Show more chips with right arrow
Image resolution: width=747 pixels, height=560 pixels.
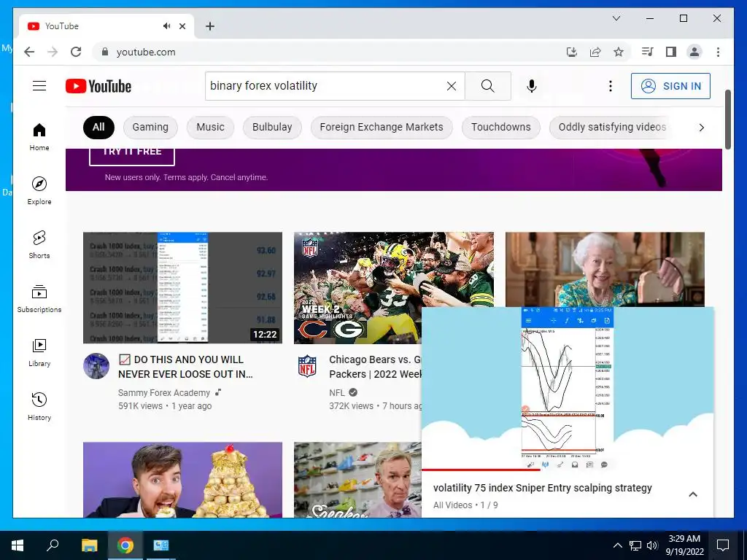[701, 127]
